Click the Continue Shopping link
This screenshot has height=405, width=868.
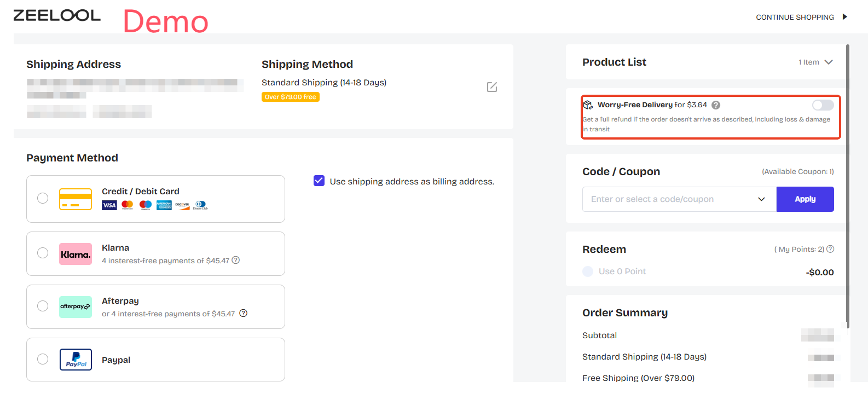click(795, 18)
